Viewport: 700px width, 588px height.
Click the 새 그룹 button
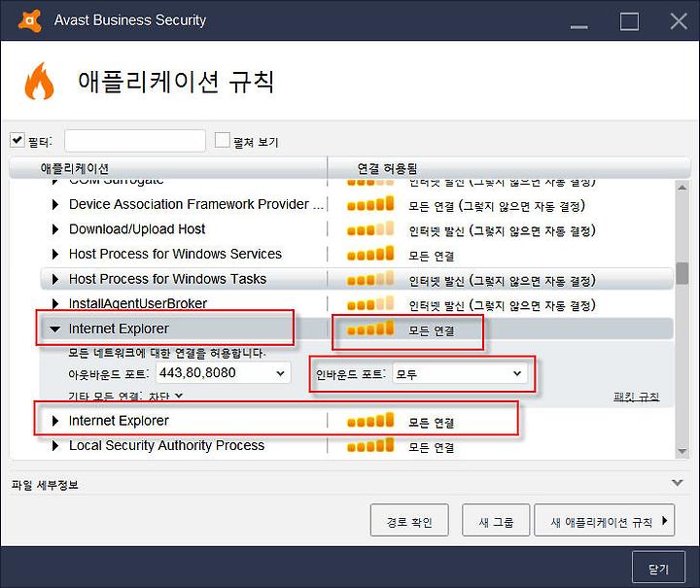point(496,520)
